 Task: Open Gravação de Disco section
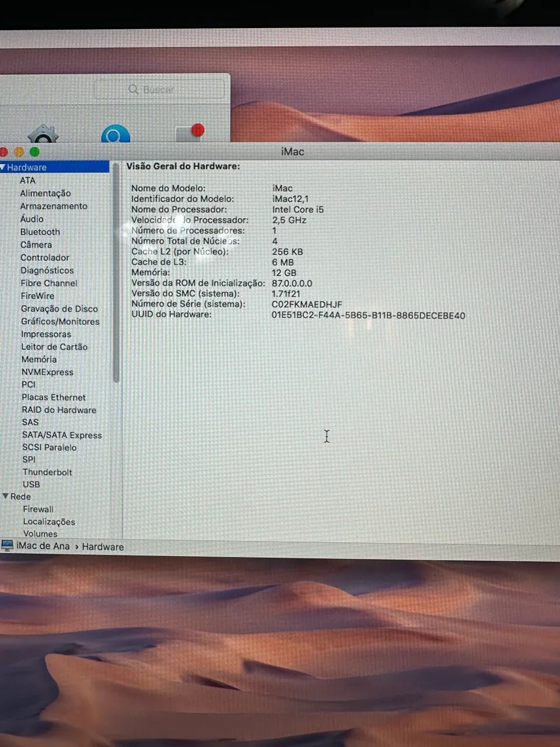click(60, 309)
